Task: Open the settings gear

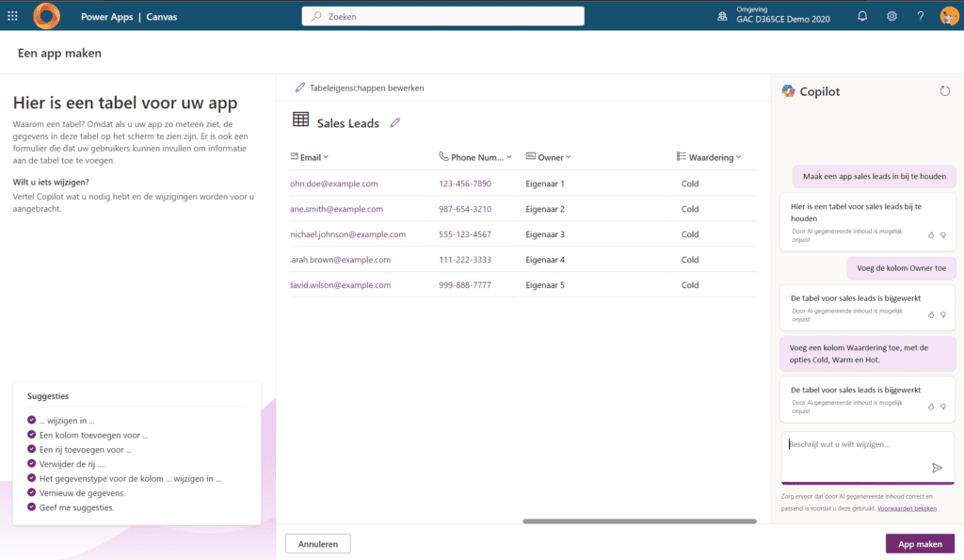Action: point(892,17)
